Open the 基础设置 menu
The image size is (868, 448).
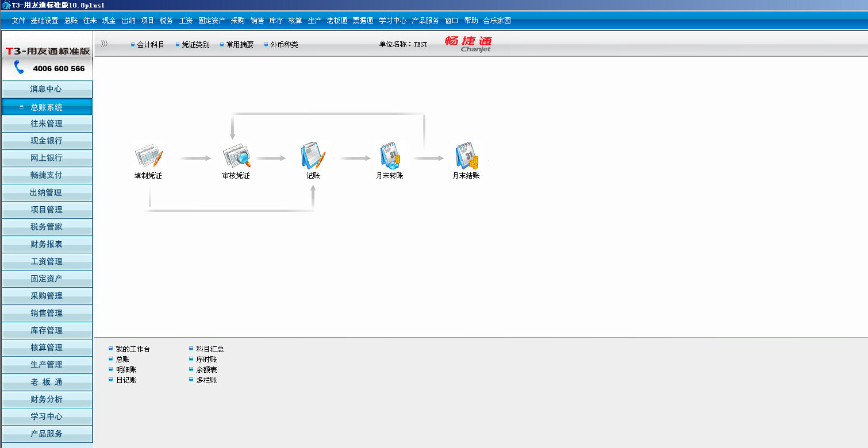[44, 21]
